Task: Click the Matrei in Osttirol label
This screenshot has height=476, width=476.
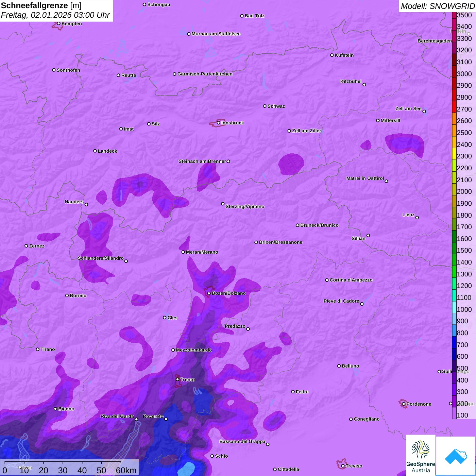Action: 365,178
